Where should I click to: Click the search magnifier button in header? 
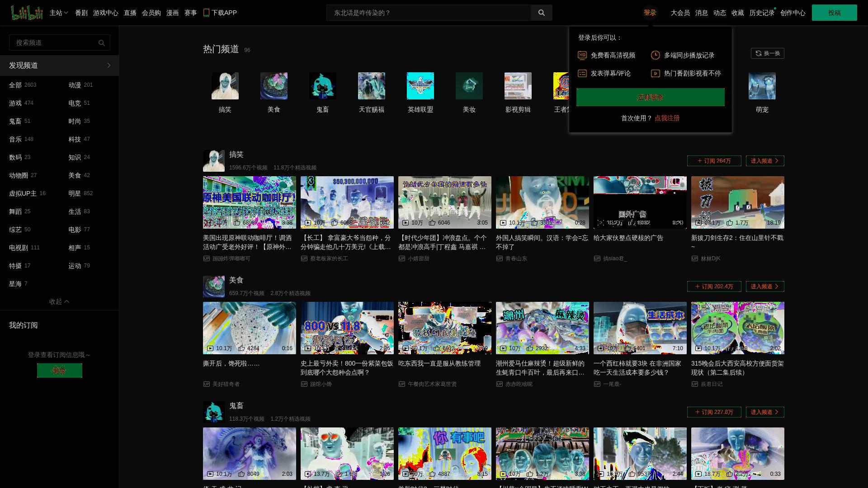(x=541, y=13)
